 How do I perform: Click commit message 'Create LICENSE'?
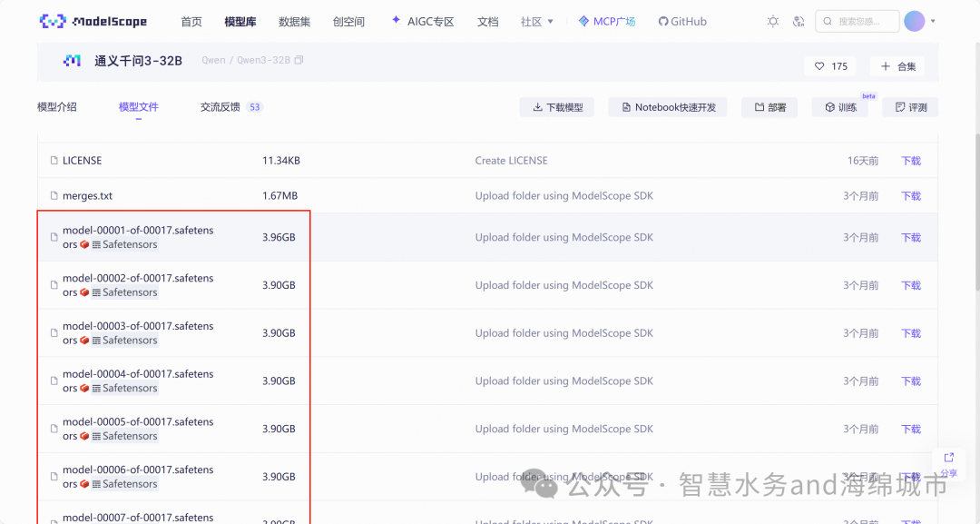[x=511, y=161]
